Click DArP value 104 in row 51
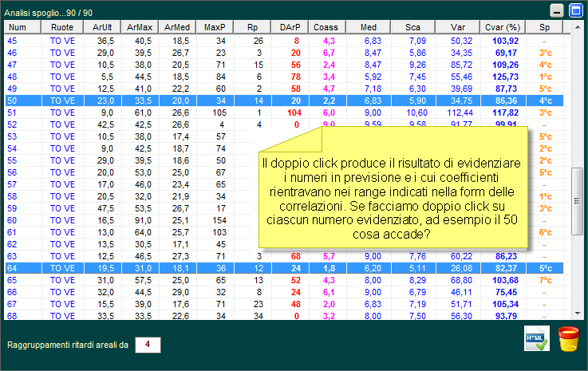The width and height of the screenshot is (588, 371). 294,113
